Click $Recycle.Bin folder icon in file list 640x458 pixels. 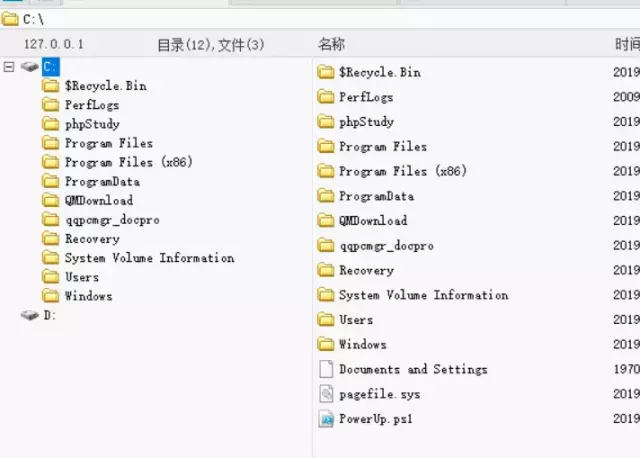coord(326,72)
